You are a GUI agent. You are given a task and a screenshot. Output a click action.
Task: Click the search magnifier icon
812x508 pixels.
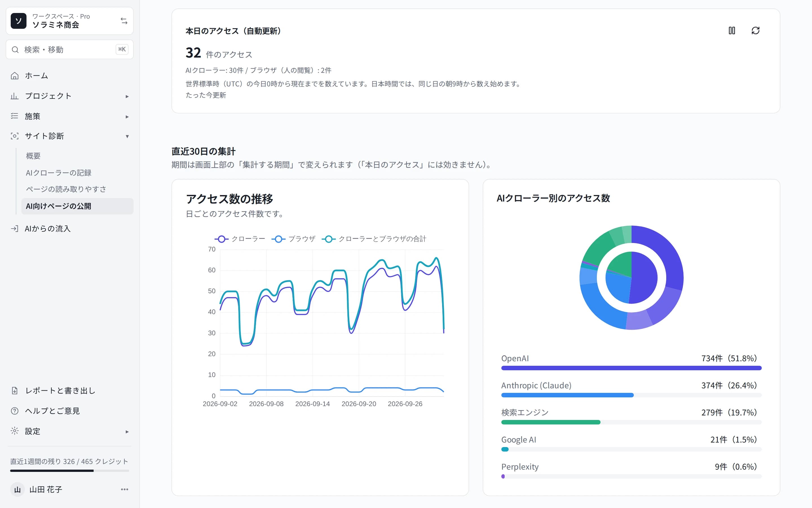[15, 50]
